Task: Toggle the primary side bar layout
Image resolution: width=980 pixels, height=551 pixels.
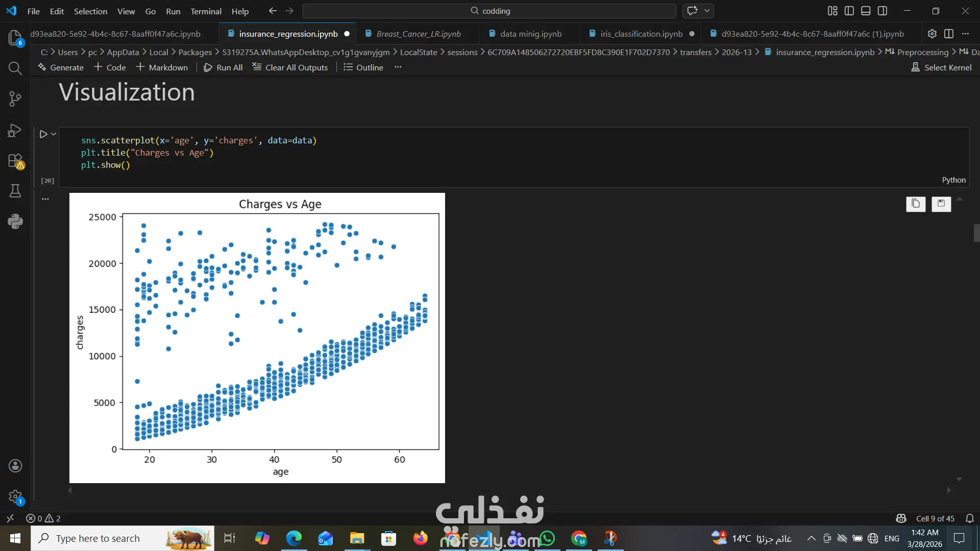Action: (x=849, y=11)
